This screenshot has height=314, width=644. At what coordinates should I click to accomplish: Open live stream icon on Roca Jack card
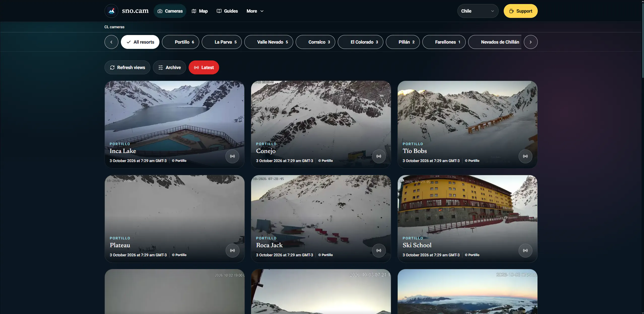click(x=379, y=250)
